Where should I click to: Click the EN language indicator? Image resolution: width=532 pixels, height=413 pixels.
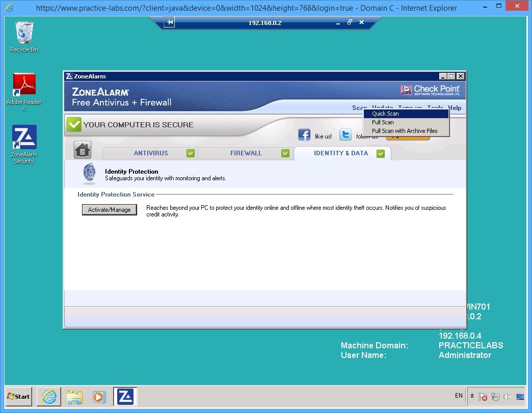pos(458,396)
